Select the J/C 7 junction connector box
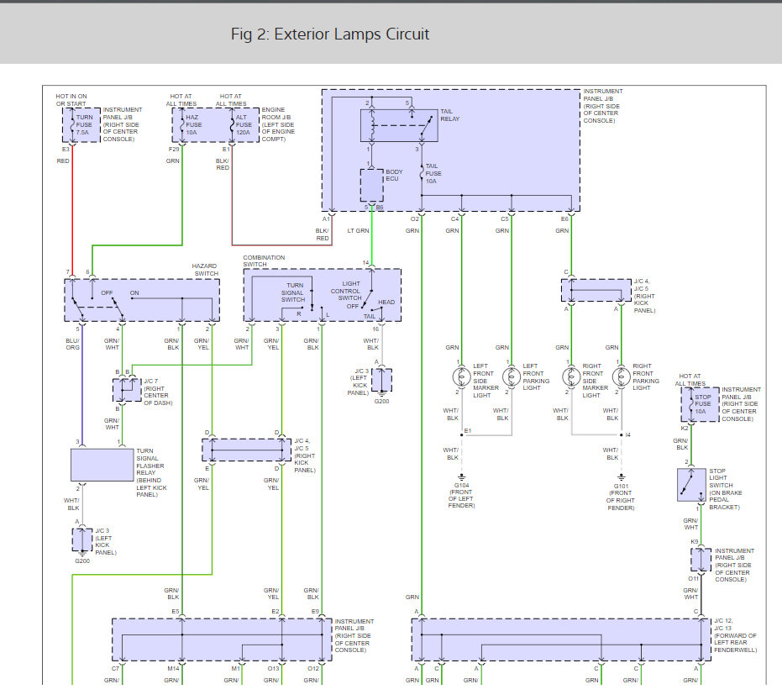 tap(127, 390)
